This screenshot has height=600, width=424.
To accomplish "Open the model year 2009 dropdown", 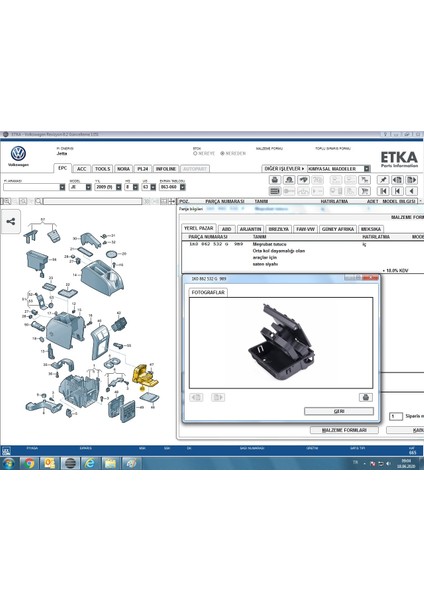I will pyautogui.click(x=119, y=187).
